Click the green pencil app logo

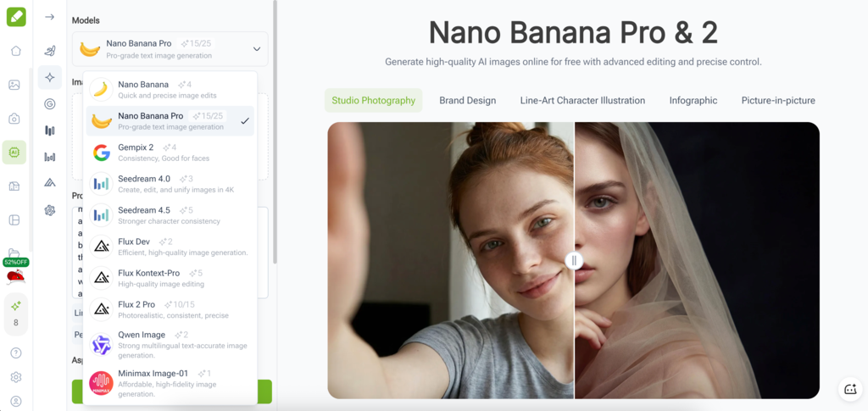pos(16,17)
